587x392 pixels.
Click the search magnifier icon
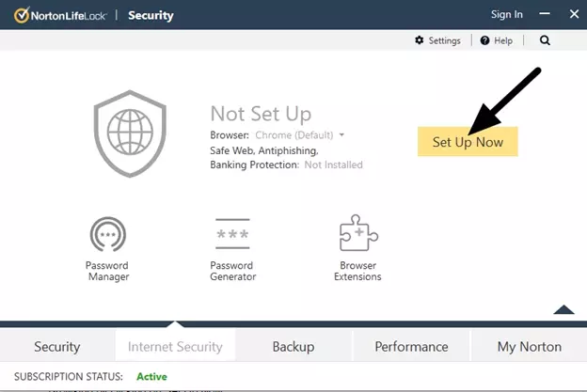coord(545,41)
